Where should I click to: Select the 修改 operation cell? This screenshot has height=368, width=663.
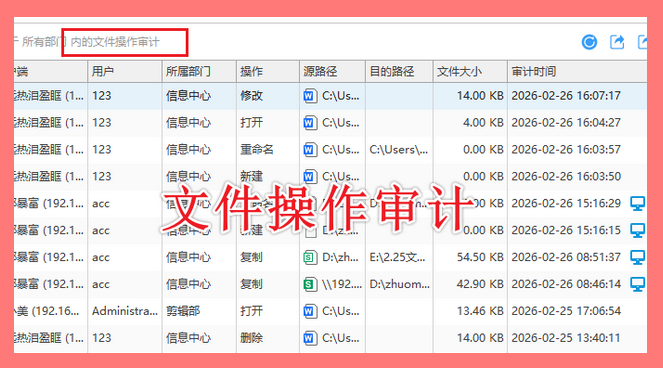[252, 96]
